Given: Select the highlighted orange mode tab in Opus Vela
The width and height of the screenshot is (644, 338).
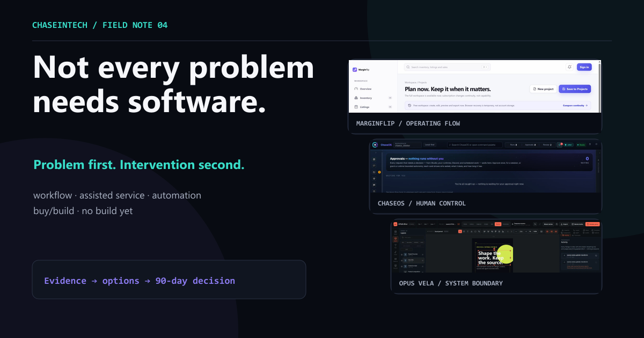Looking at the screenshot, I should (498, 224).
